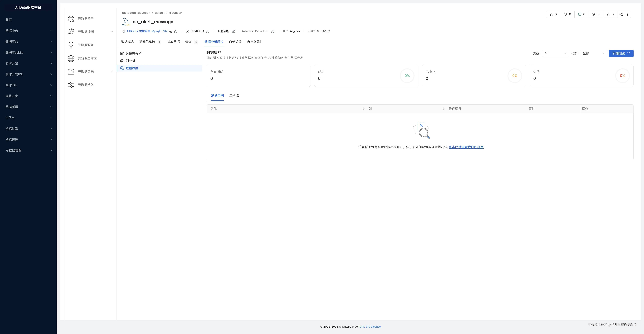
Task: Switch to the 血缘关系 tab
Action: (x=235, y=42)
